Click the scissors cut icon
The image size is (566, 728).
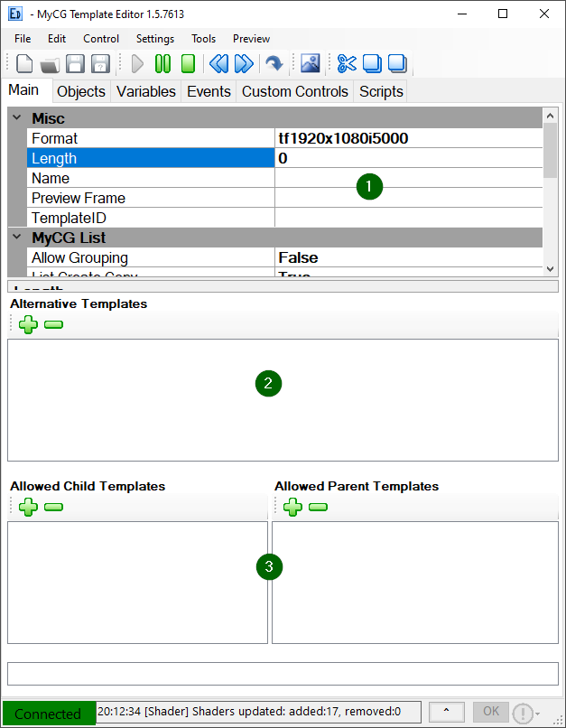pos(347,63)
